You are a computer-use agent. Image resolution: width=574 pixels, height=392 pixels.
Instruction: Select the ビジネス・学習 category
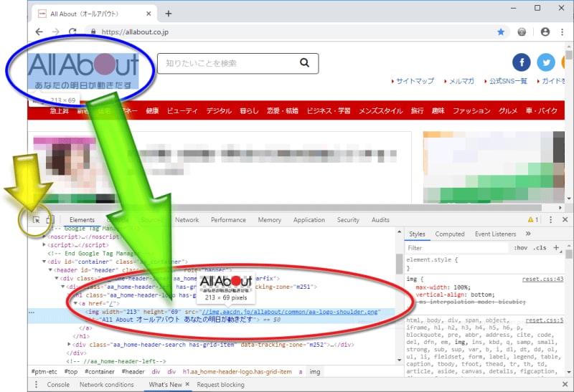pyautogui.click(x=329, y=110)
